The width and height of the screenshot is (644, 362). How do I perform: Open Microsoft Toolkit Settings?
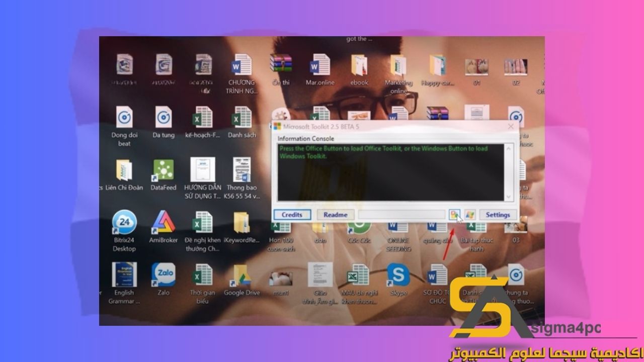tap(498, 215)
